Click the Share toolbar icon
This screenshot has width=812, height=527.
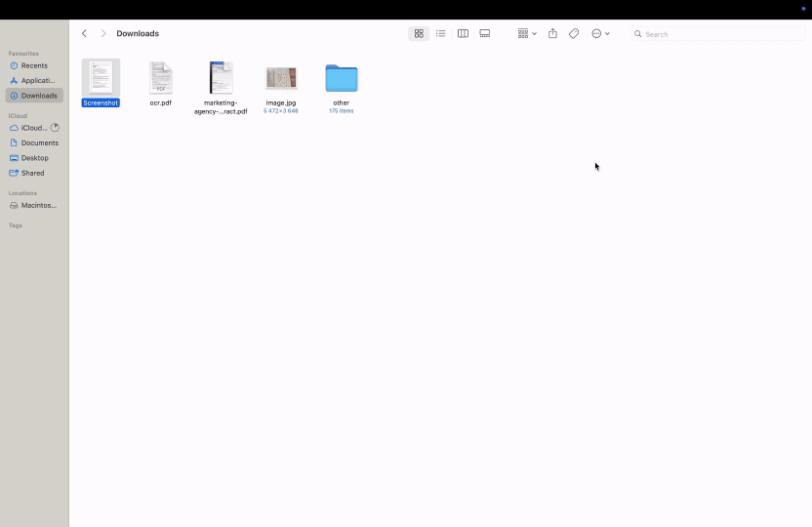552,33
